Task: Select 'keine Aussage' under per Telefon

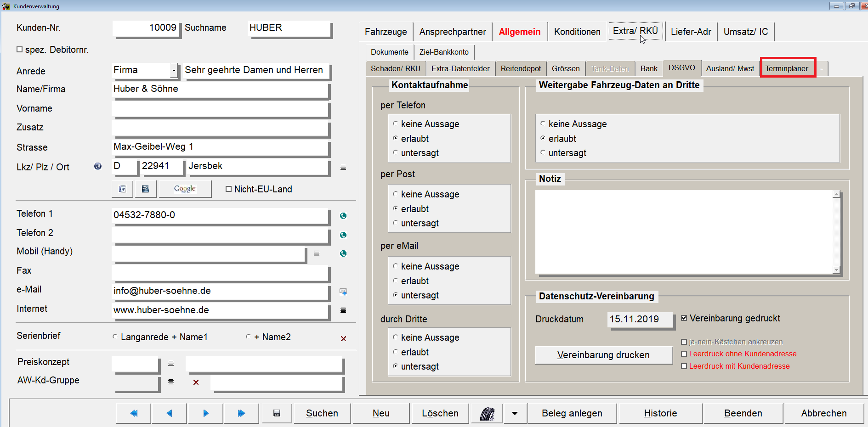Action: click(395, 124)
